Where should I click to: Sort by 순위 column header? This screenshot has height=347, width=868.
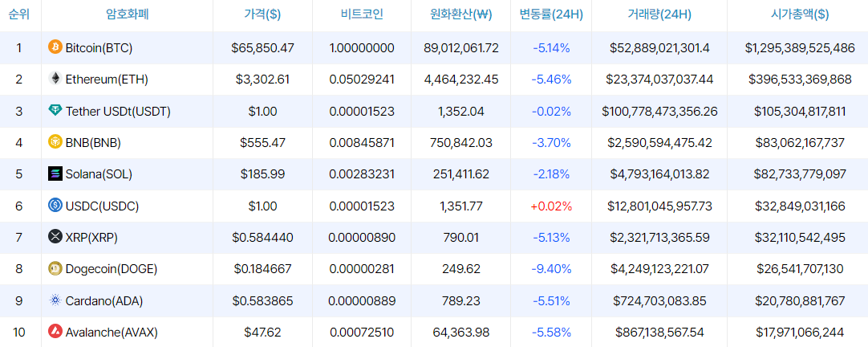pos(18,15)
